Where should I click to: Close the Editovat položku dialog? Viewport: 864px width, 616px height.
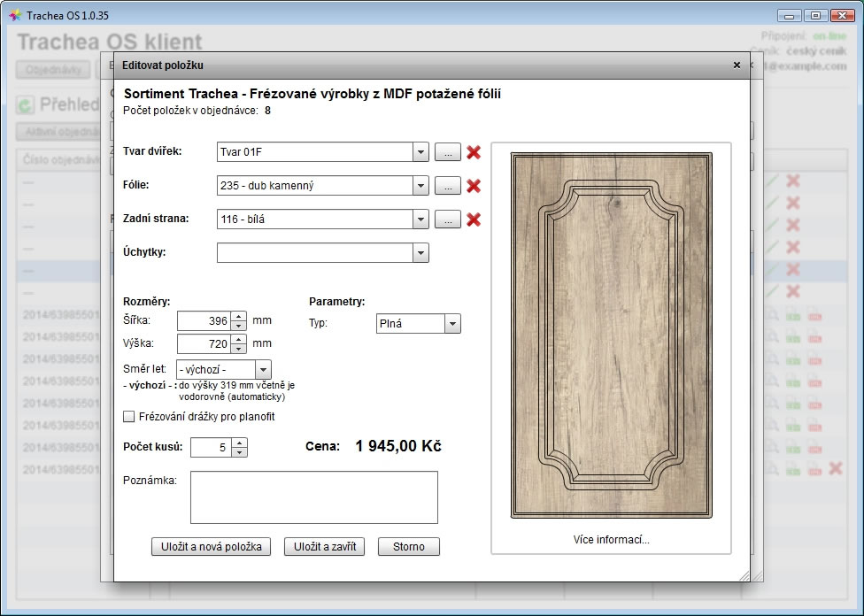click(737, 65)
